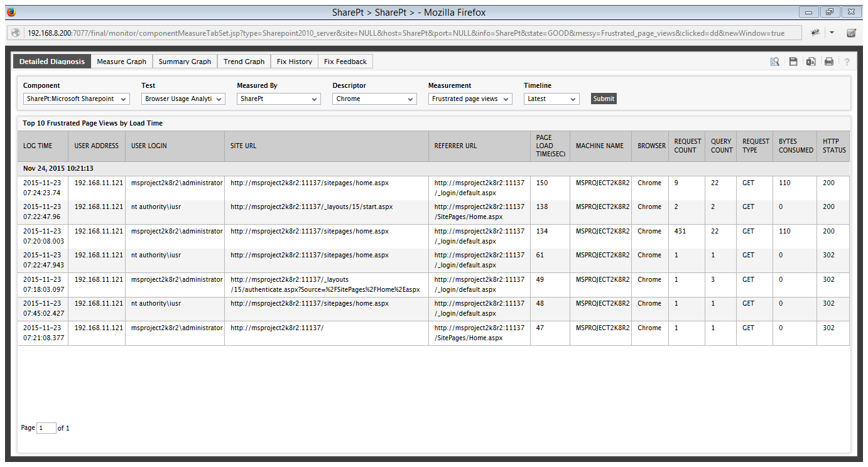Image resolution: width=868 pixels, height=467 pixels.
Task: Open the Timeline dropdown set to Latest
Action: [x=551, y=99]
